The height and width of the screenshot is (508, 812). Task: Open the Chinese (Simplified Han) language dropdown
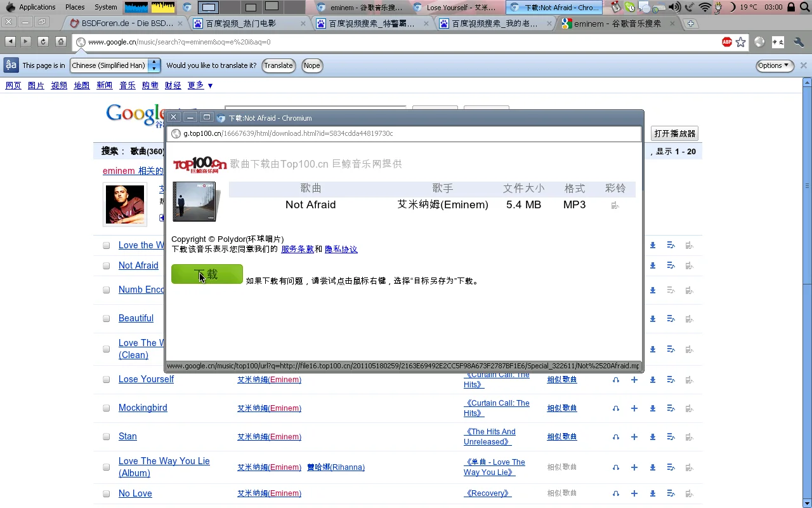115,65
